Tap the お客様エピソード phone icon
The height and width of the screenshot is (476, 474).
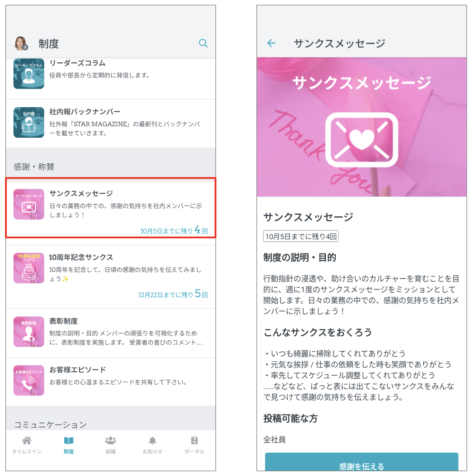pos(29,380)
